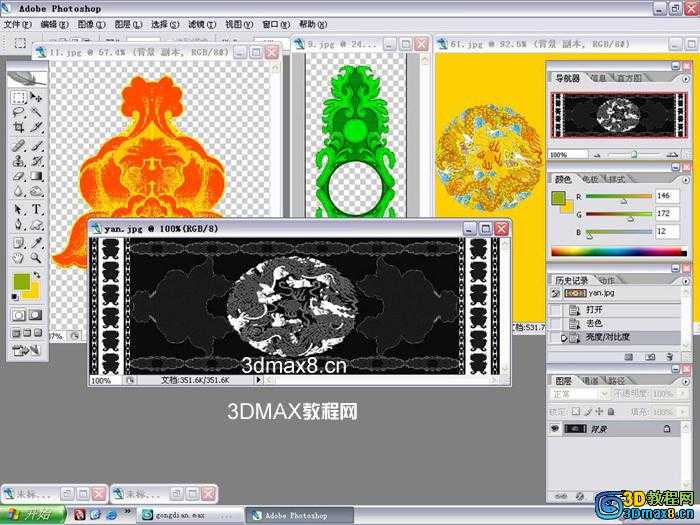This screenshot has height=525, width=700.
Task: Open the 滤镜 (Filter) menu
Action: (x=202, y=25)
